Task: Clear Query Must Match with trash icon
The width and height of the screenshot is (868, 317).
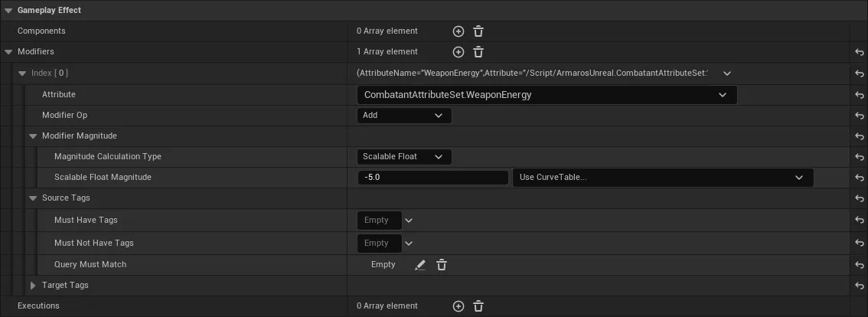Action: [x=441, y=265]
